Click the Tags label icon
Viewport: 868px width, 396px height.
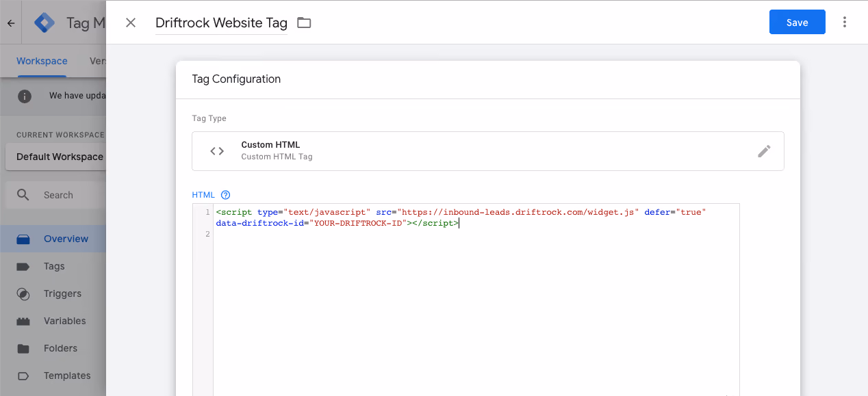[23, 266]
